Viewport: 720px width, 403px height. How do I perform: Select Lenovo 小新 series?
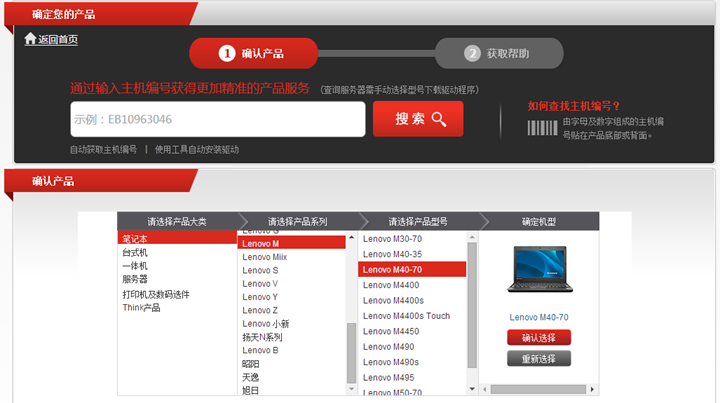click(266, 324)
